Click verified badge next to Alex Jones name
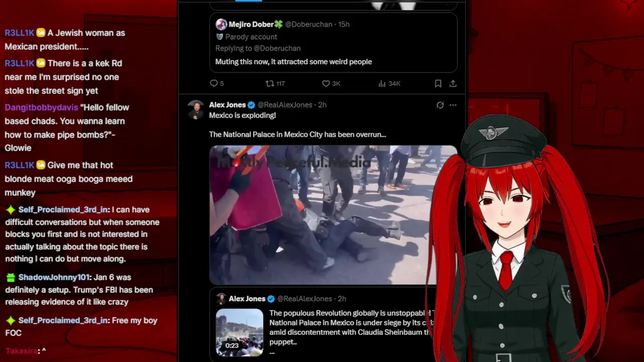Viewport: 644px width, 362px height. coord(252,105)
